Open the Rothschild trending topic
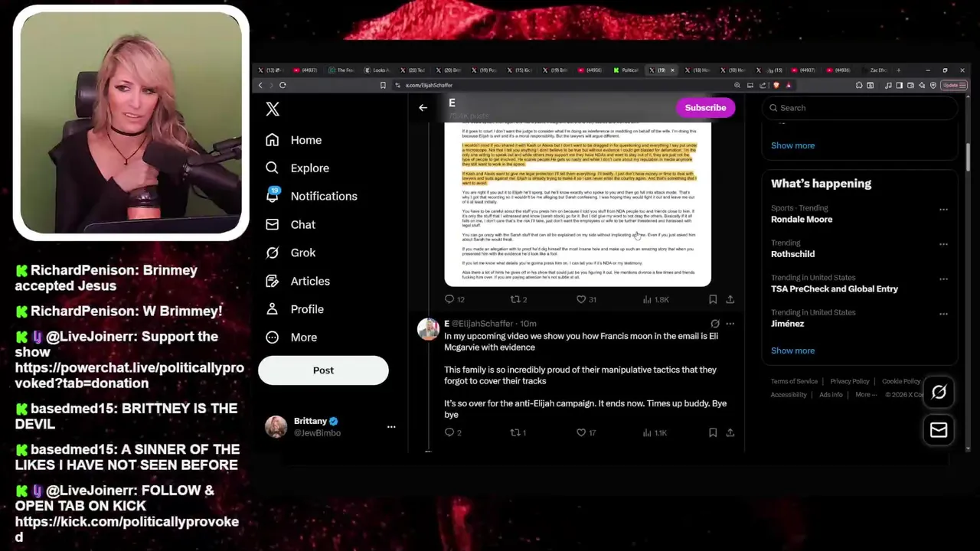The width and height of the screenshot is (980, 551). pyautogui.click(x=792, y=254)
